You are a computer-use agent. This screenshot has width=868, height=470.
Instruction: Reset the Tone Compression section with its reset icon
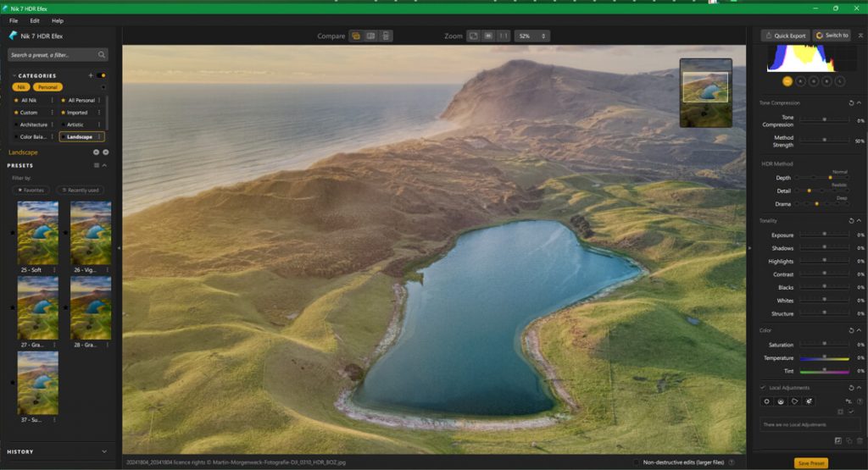(x=851, y=103)
